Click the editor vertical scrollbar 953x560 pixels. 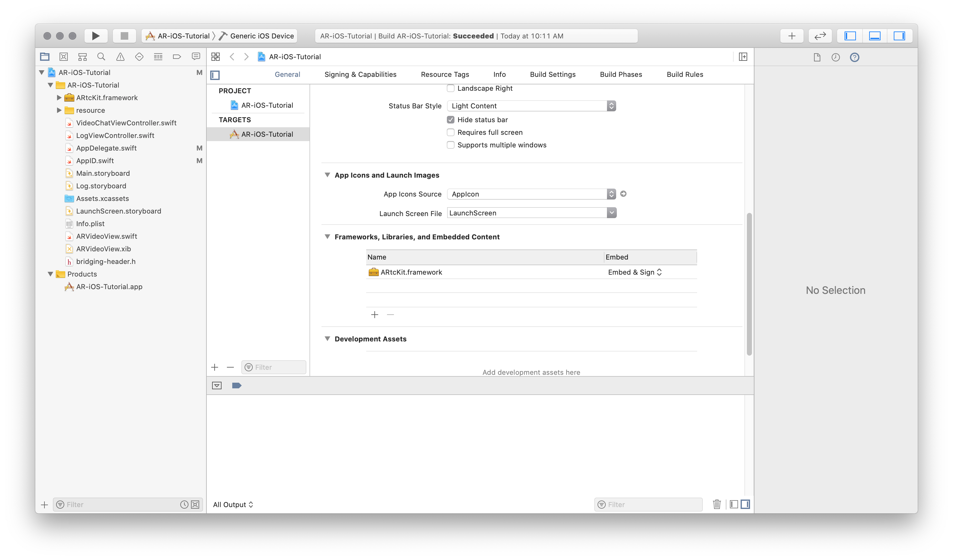coord(749,284)
